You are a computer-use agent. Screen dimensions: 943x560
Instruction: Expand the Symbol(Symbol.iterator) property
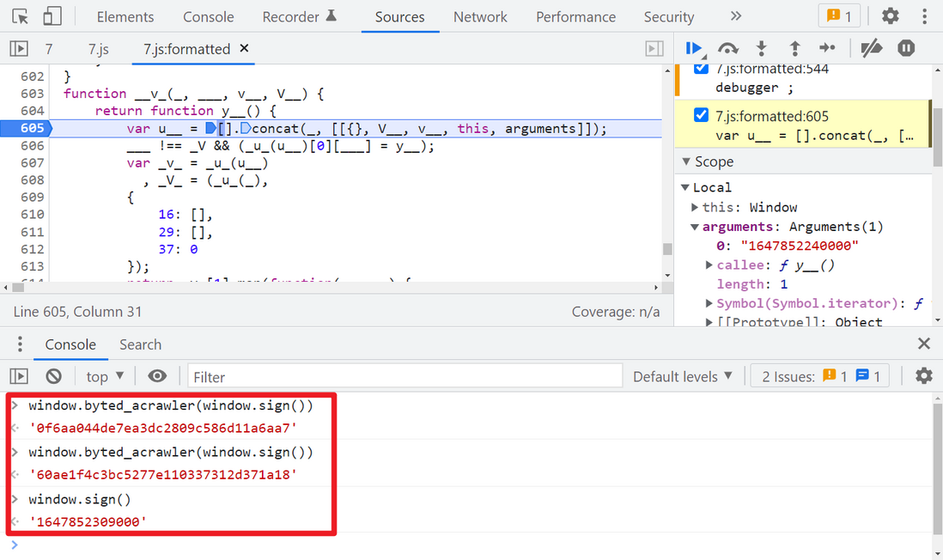click(709, 303)
